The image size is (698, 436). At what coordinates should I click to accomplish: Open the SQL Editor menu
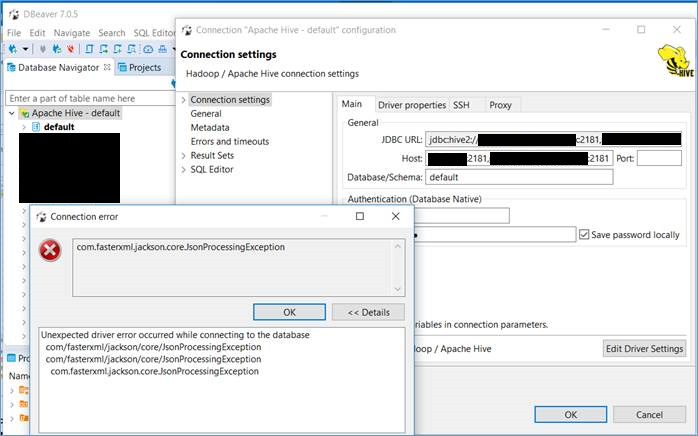coord(154,33)
